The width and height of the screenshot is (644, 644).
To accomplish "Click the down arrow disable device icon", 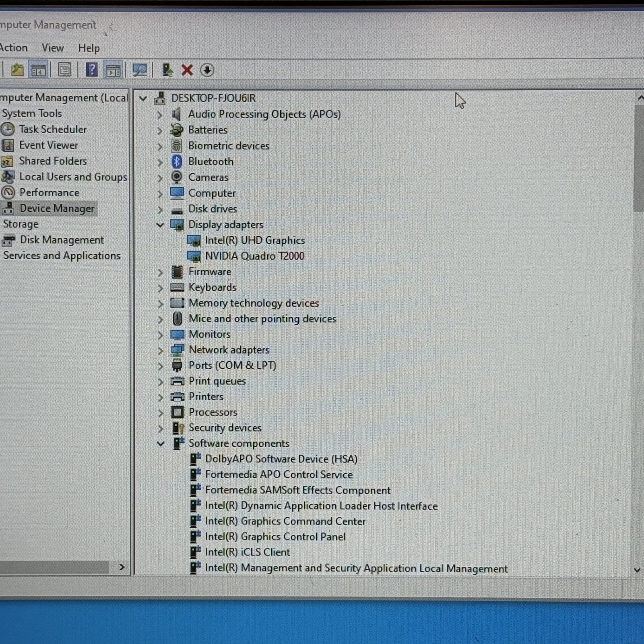I will (x=207, y=70).
